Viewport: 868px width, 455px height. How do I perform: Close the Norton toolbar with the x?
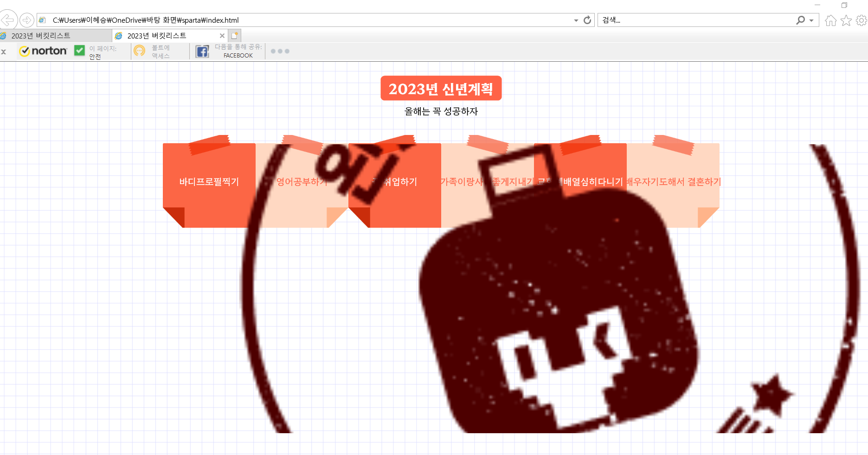(x=4, y=51)
